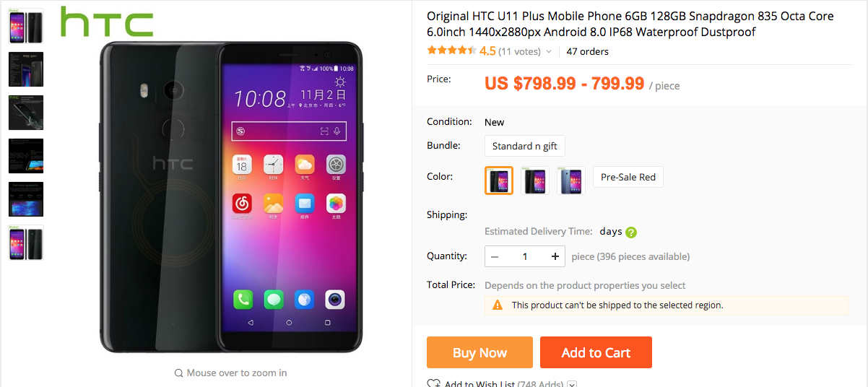Viewport: 868px width, 387px height.
Task: Decrease quantity with the minus button
Action: [495, 256]
